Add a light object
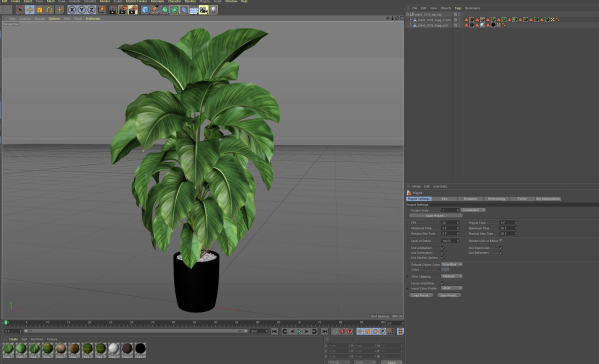This screenshot has width=599, height=364. (214, 10)
